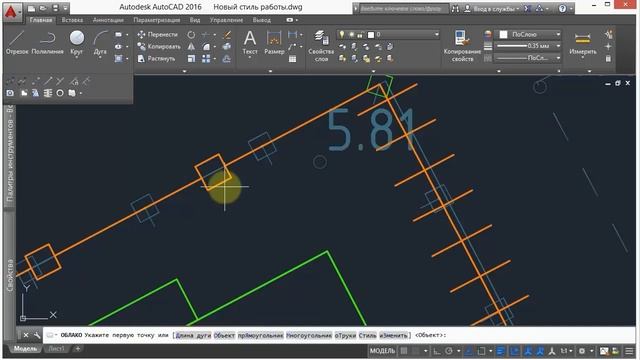The image size is (640, 360).
Task: Click the rotate tool icon
Action: (x=191, y=35)
